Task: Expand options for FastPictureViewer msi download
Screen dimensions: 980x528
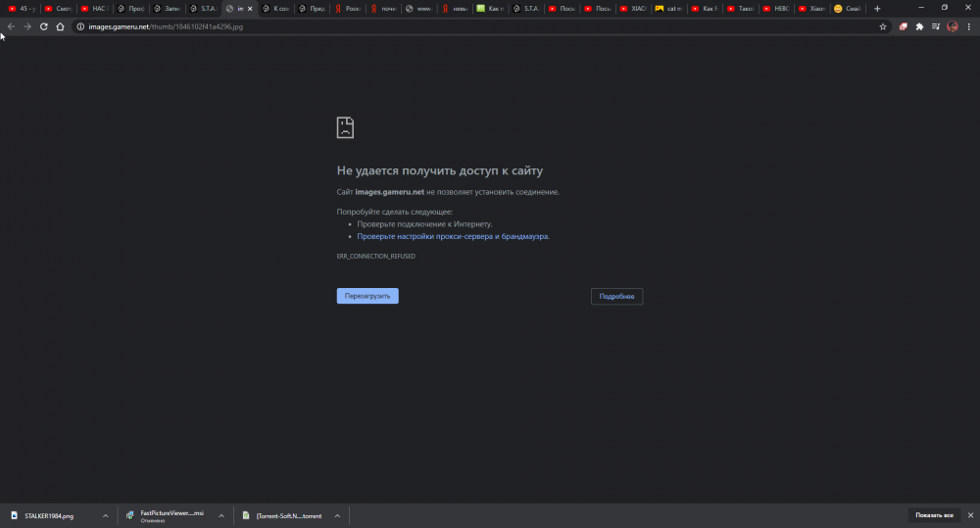Action: [x=221, y=515]
